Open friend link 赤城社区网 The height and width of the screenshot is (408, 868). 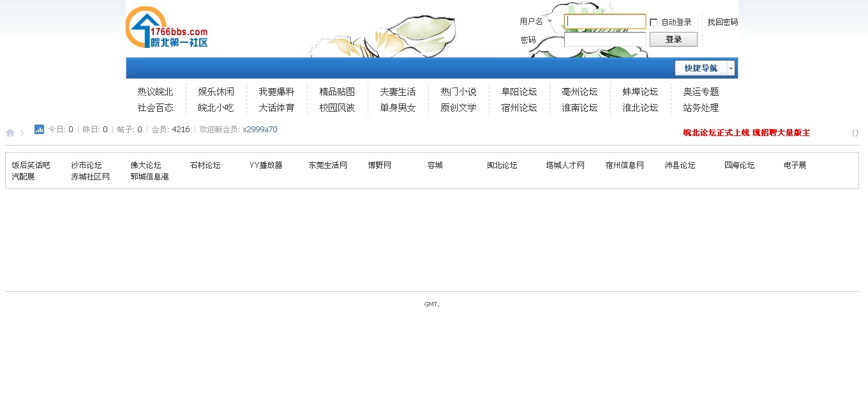(90, 177)
